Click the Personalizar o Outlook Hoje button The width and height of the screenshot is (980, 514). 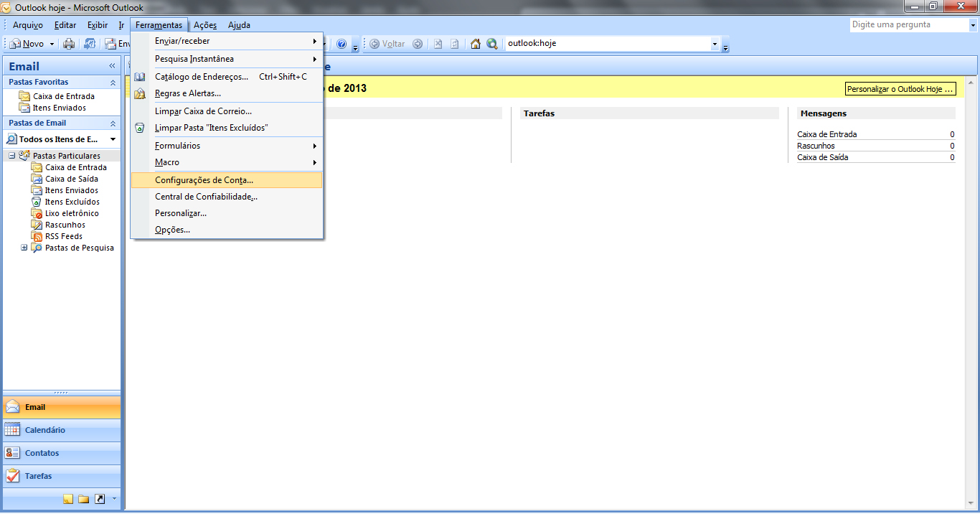pos(901,89)
